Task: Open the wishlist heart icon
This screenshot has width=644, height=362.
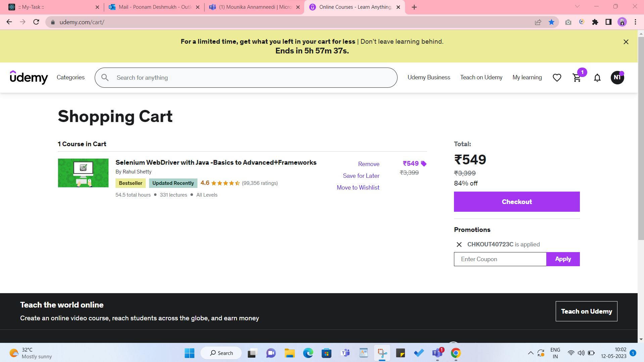Action: pyautogui.click(x=557, y=78)
